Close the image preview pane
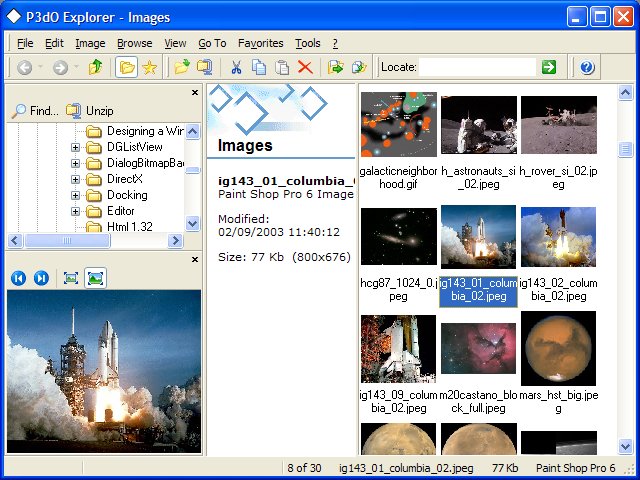 coord(195,260)
